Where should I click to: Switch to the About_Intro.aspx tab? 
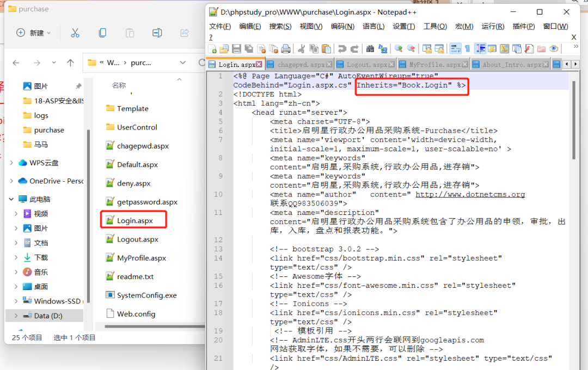pos(511,65)
